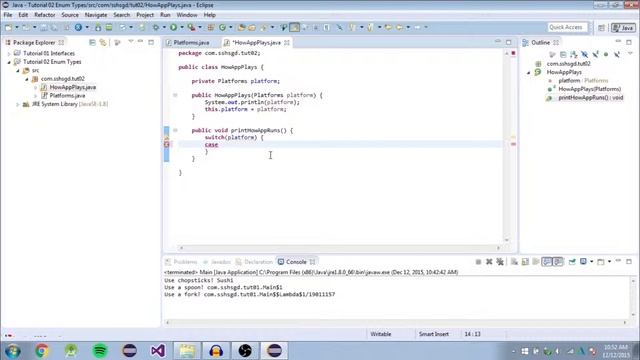Click Terminate icon in Console toolbar
Screen dimensions: 640x360
(478, 262)
